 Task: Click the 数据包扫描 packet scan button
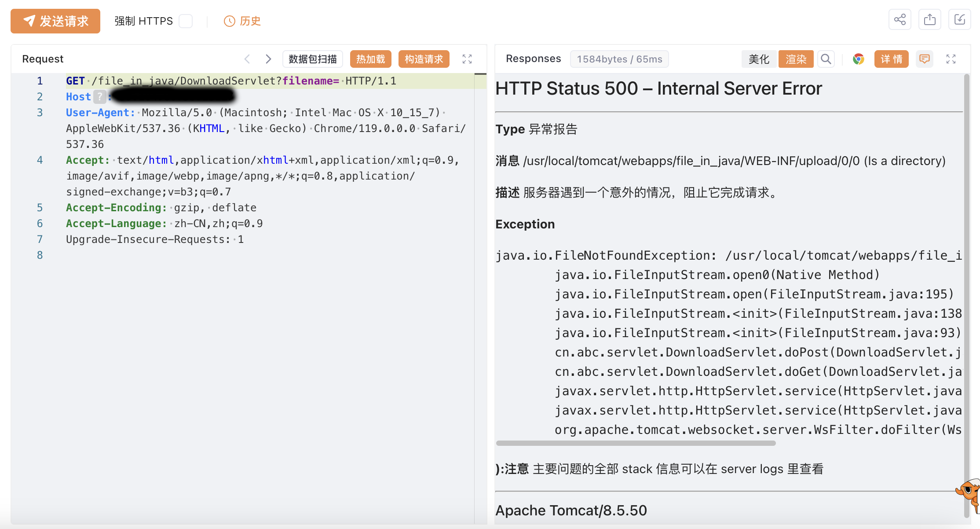(x=312, y=59)
